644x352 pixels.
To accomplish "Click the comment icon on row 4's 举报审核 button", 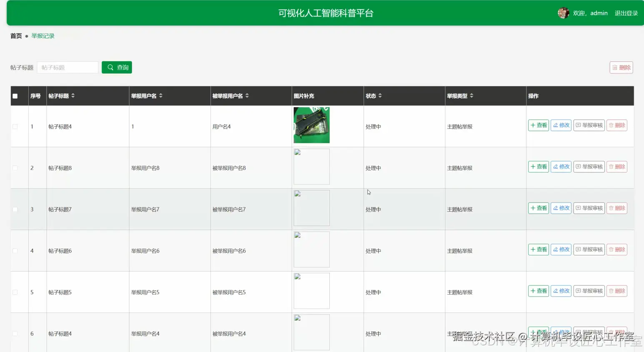I will [577, 249].
